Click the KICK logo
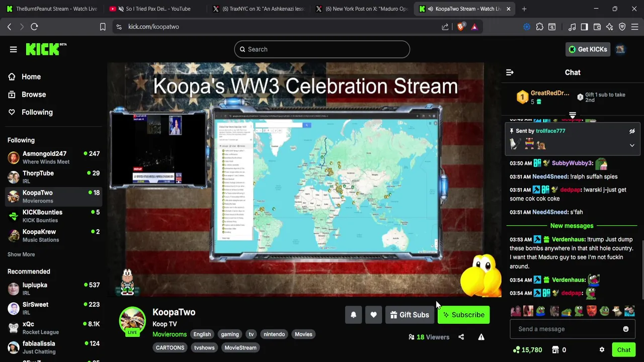 pyautogui.click(x=46, y=49)
